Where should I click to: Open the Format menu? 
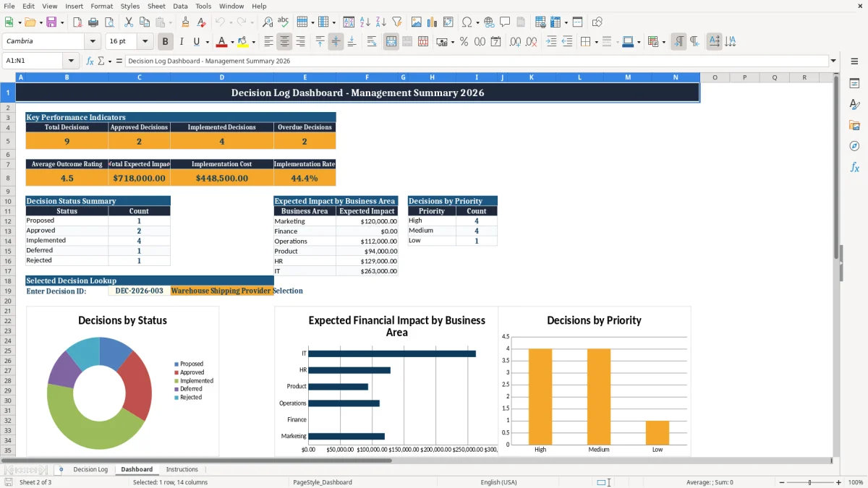coord(101,6)
